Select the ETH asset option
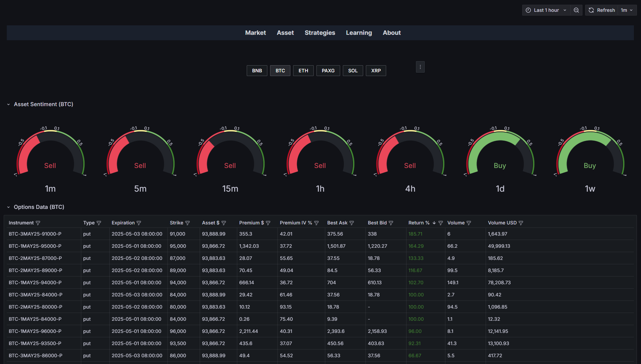Screen dimensions: 641x364 click(303, 71)
